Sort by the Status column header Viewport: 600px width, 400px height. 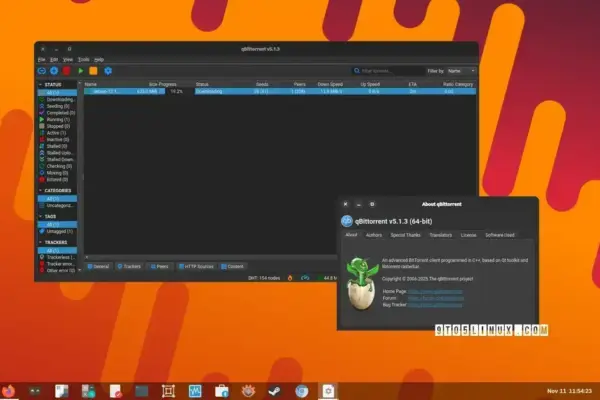click(x=202, y=84)
